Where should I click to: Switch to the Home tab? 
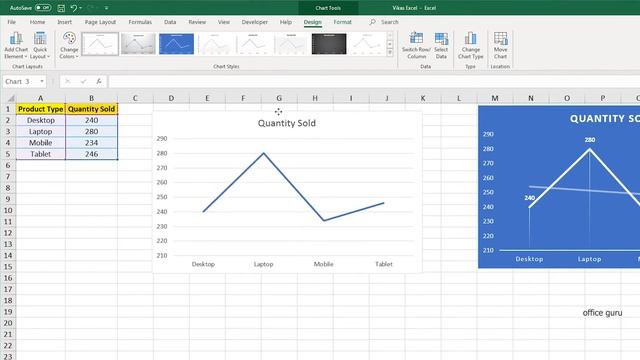click(37, 22)
